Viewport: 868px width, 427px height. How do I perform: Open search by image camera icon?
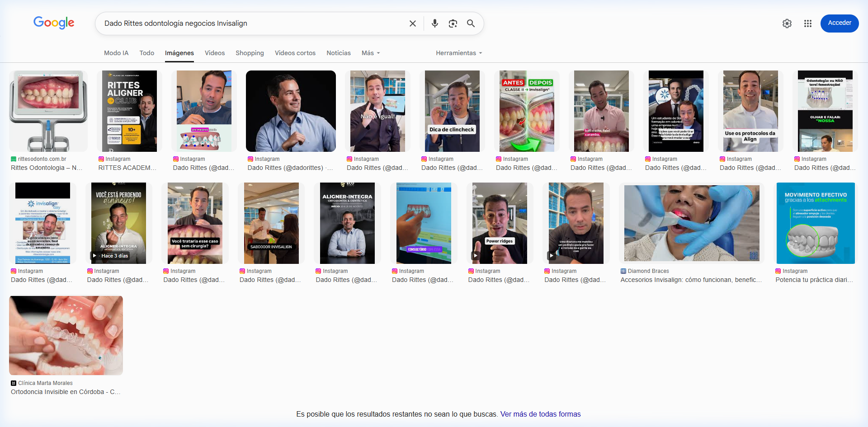click(453, 23)
